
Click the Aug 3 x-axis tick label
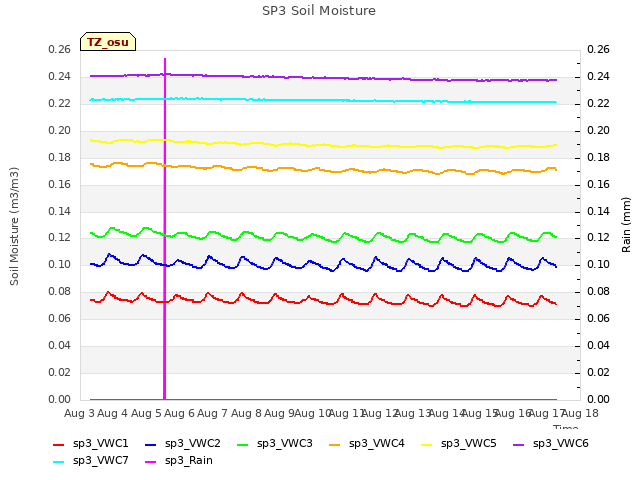79,413
